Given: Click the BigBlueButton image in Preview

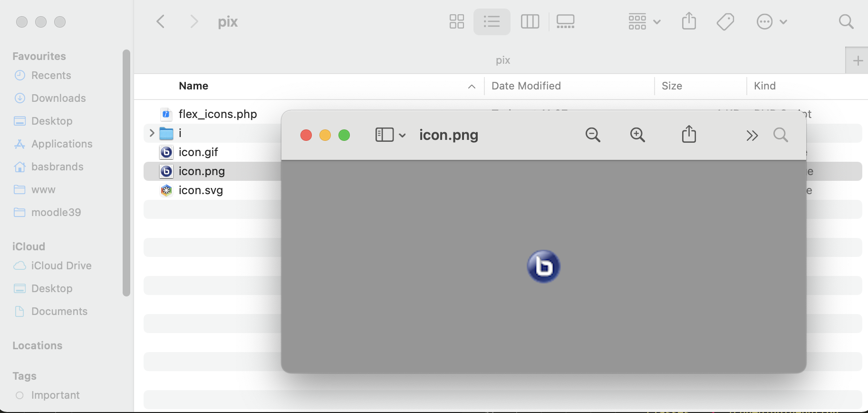Looking at the screenshot, I should [x=543, y=266].
